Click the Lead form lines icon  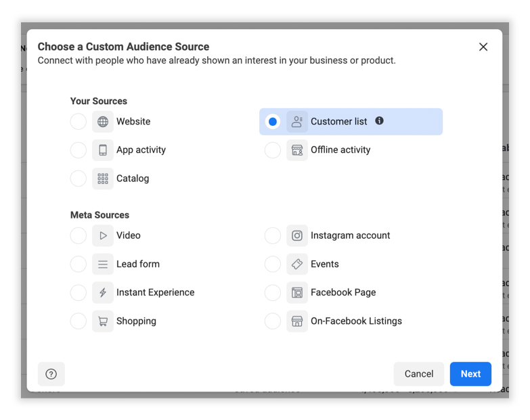[x=103, y=264]
